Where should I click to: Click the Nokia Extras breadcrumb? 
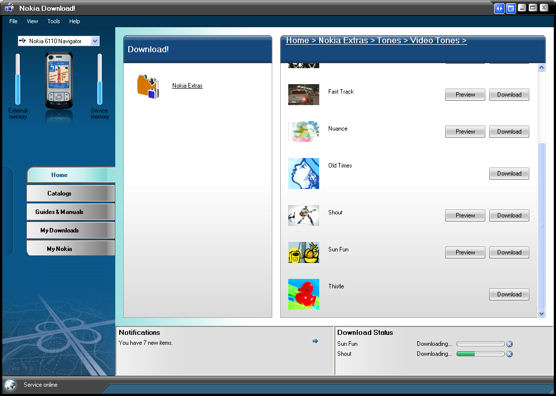coord(343,40)
